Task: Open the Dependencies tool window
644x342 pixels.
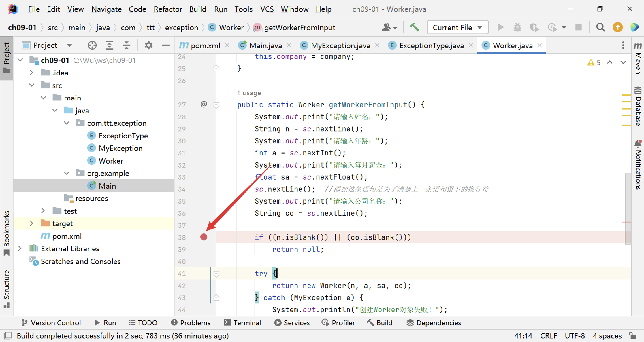Action: pyautogui.click(x=434, y=323)
